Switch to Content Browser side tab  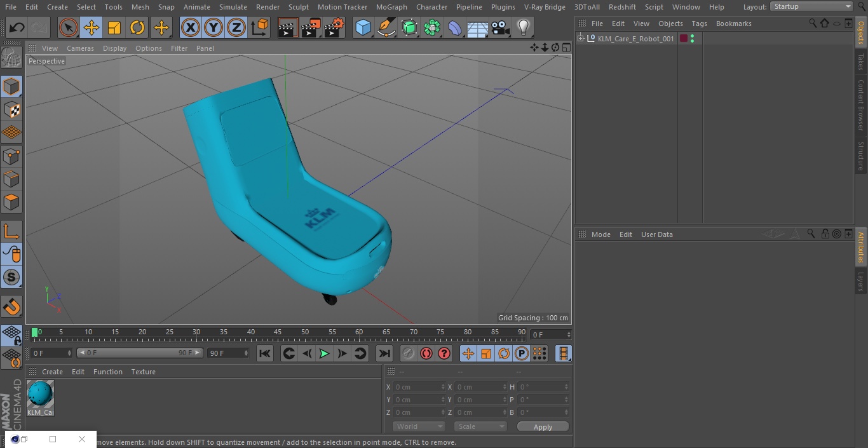tap(861, 105)
